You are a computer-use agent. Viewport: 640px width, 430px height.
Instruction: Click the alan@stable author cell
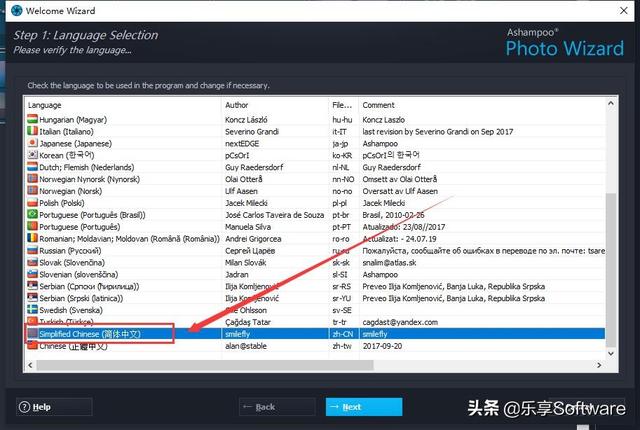pos(246,346)
